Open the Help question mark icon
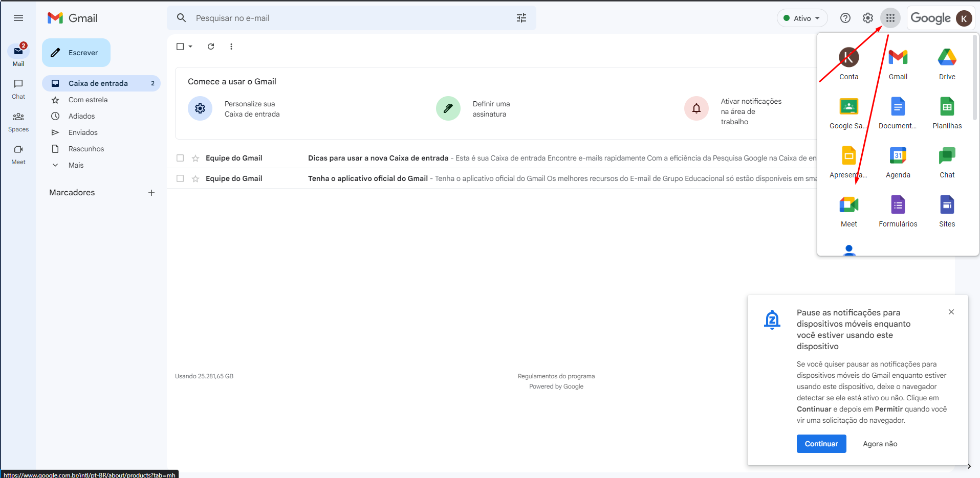The image size is (980, 478). click(845, 18)
